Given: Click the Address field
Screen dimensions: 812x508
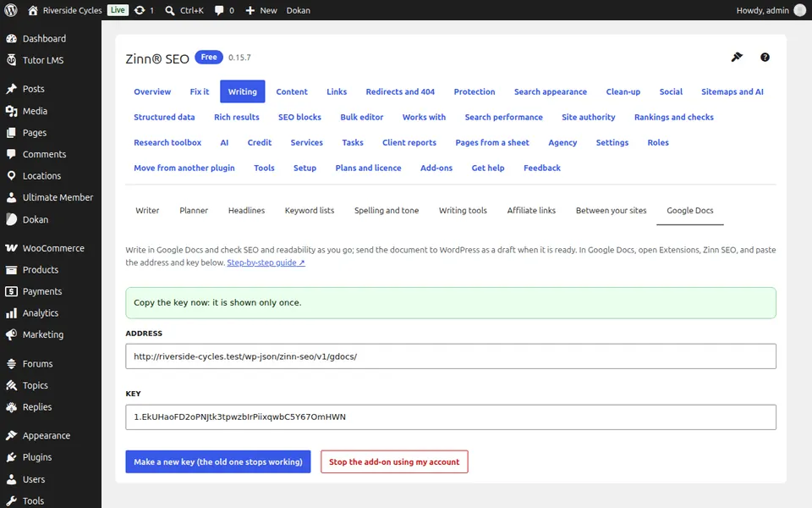Looking at the screenshot, I should pyautogui.click(x=451, y=356).
